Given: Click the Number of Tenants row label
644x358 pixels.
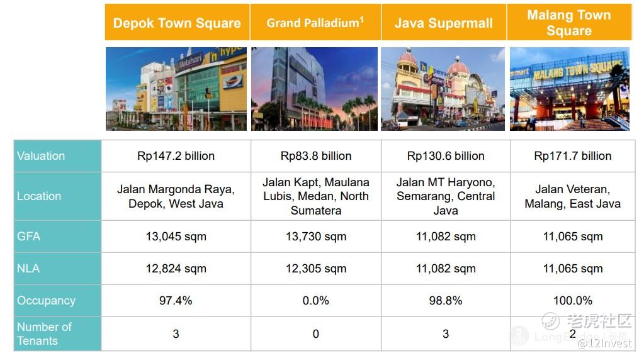Looking at the screenshot, I should 57,334.
